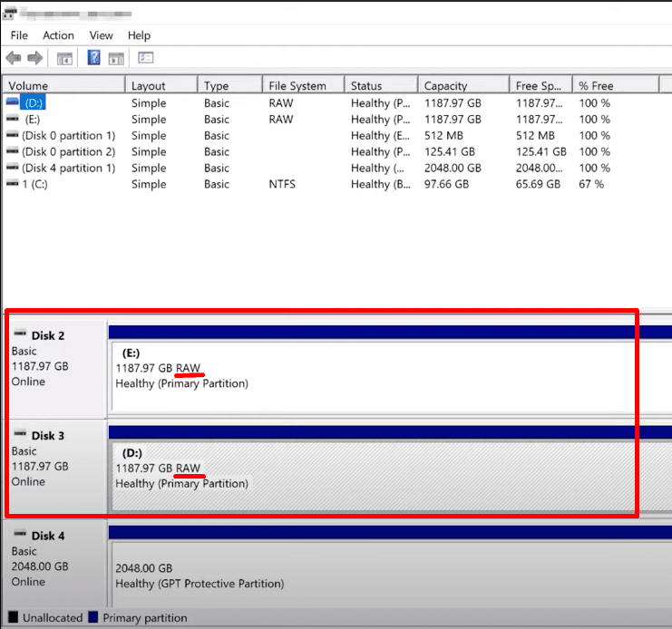This screenshot has height=629, width=672.
Task: Sort by the File System column header
Action: click(304, 85)
